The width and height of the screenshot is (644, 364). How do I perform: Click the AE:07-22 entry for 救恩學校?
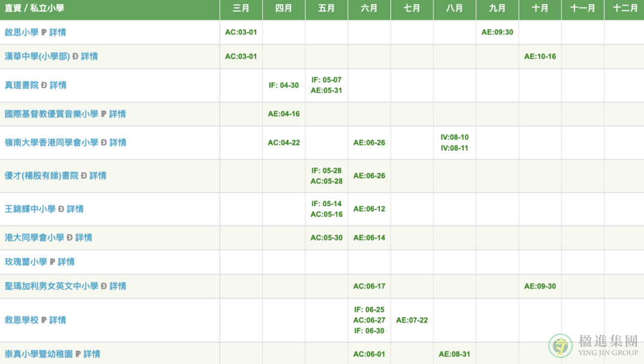tap(412, 320)
